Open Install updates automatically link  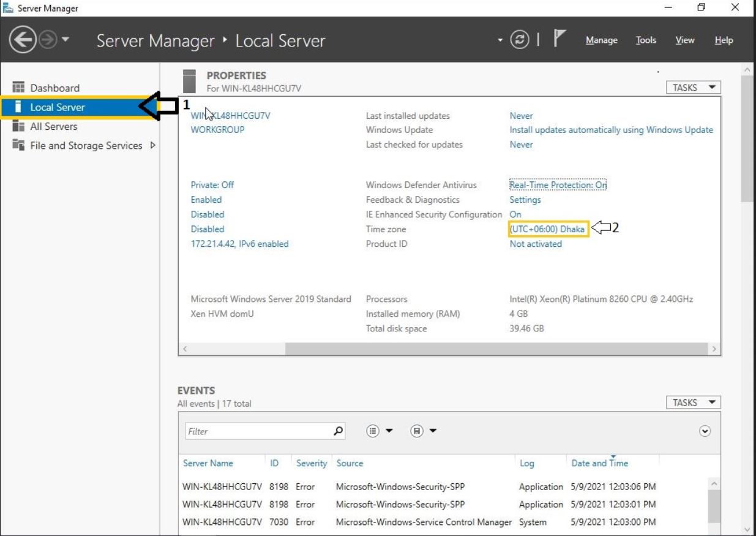tap(611, 130)
